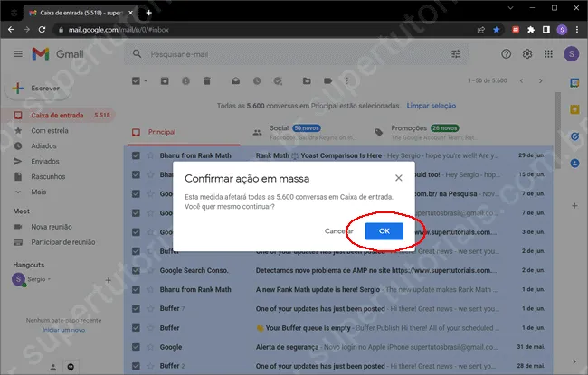Click the Gmail logo
The height and width of the screenshot is (375, 588).
[58, 54]
